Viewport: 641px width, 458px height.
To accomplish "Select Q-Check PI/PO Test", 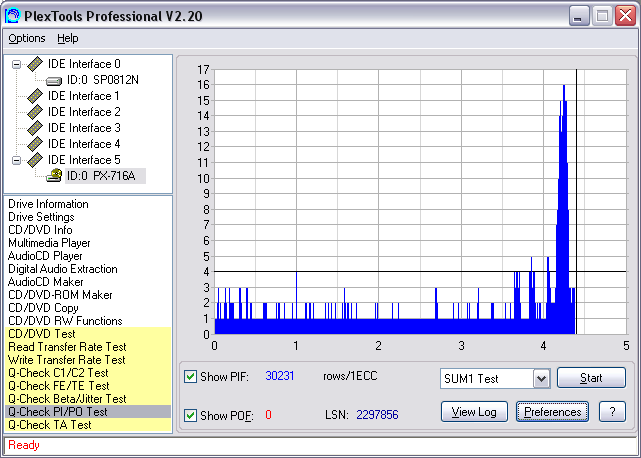I will pyautogui.click(x=87, y=412).
